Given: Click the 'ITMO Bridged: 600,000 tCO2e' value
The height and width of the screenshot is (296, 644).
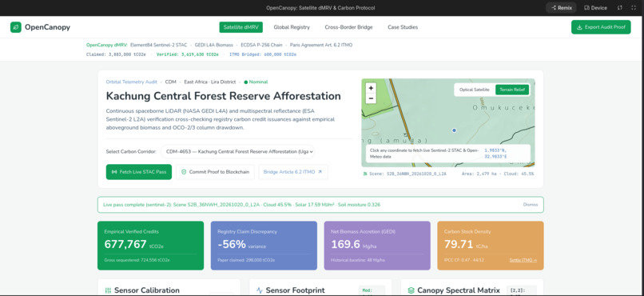Looking at the screenshot, I should 263,54.
